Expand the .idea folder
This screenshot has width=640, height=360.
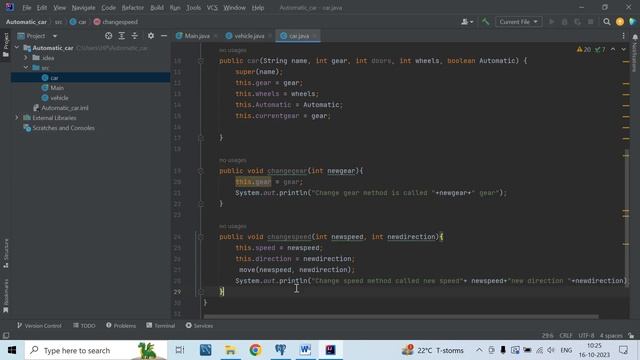tap(26, 58)
